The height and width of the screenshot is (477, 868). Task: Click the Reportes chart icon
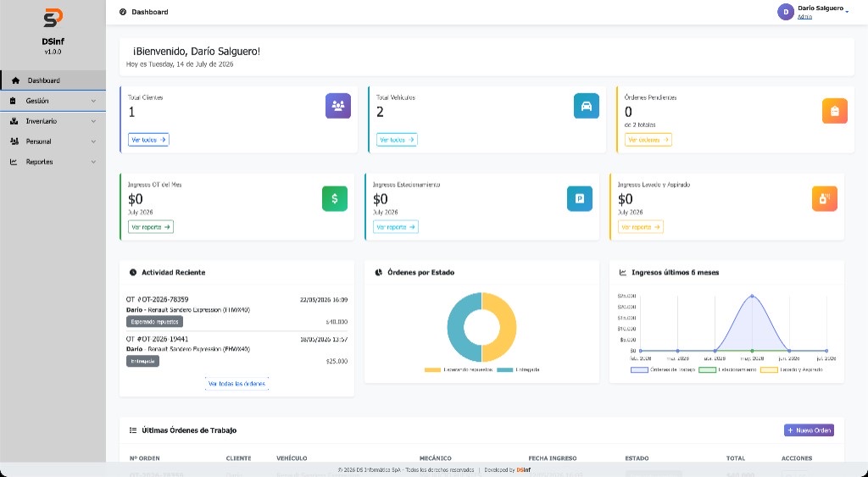[14, 162]
